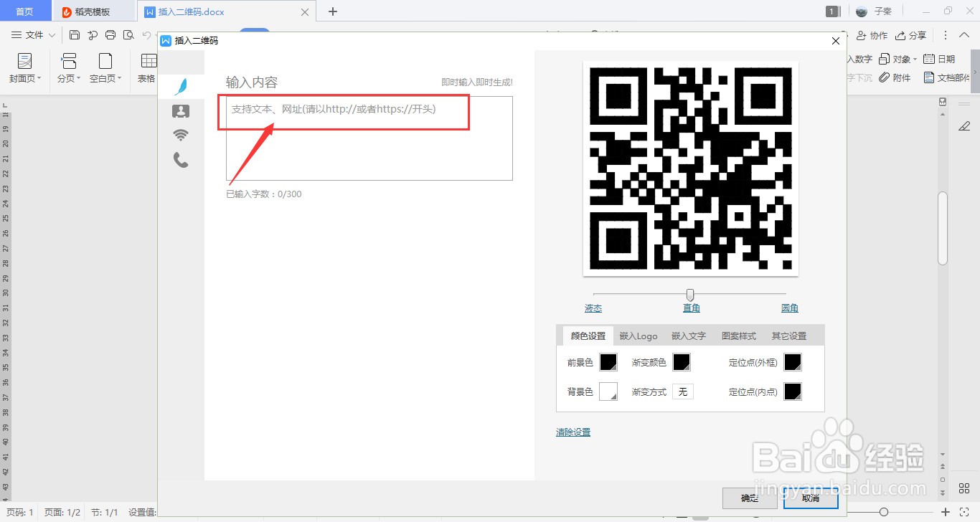Select the text QR code feather icon
This screenshot has width=980, height=522.
point(182,87)
